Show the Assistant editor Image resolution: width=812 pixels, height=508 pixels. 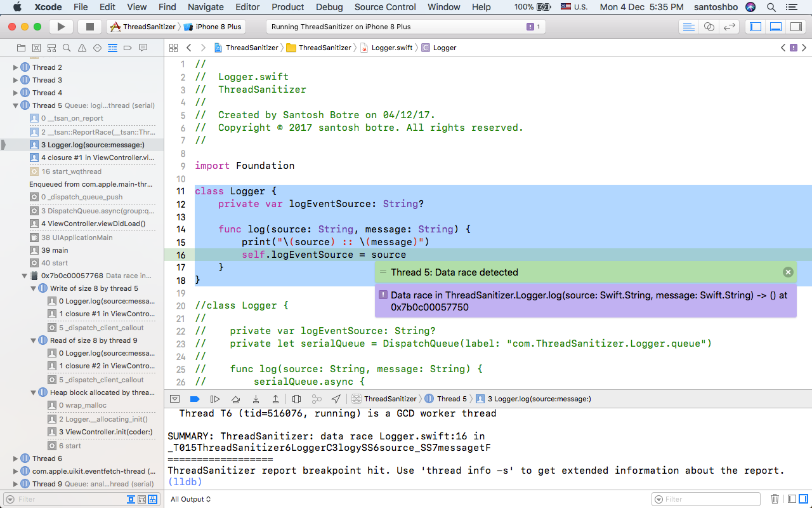(709, 27)
